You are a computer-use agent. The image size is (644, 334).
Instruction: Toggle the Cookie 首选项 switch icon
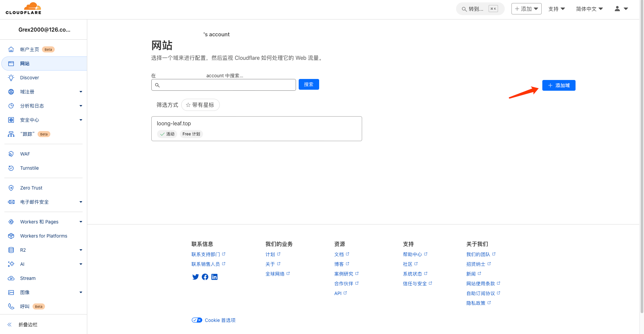coord(197,320)
